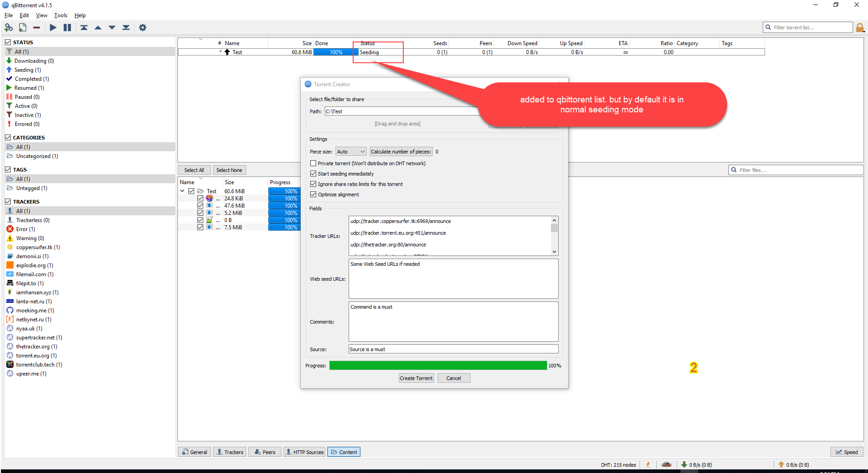Switch to the Trackers tab
This screenshot has width=868, height=473.
(x=229, y=452)
